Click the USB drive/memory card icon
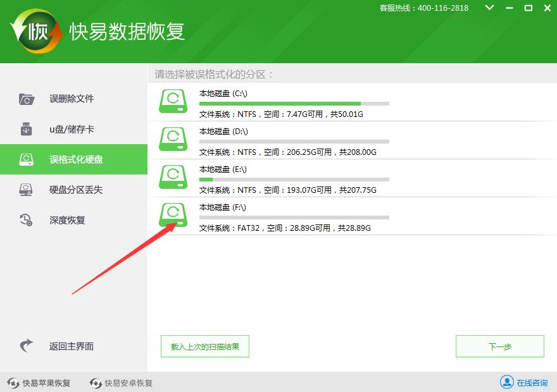The height and width of the screenshot is (392, 557). [x=26, y=129]
